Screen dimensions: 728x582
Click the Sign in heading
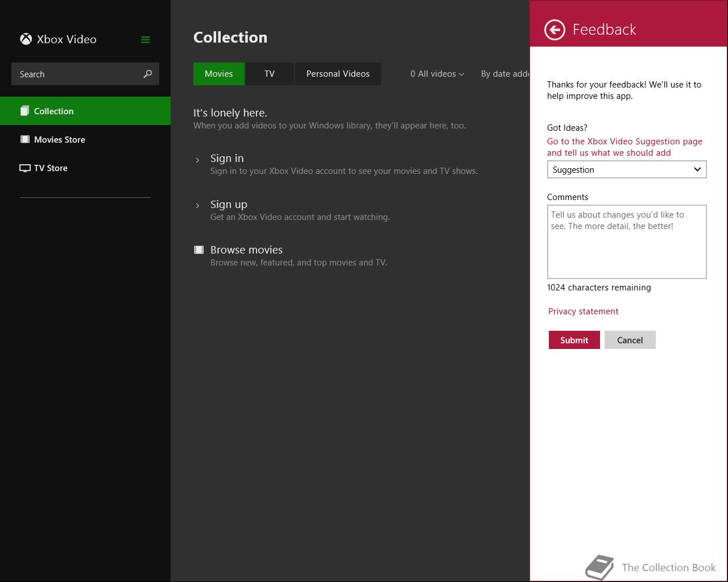pyautogui.click(x=227, y=158)
